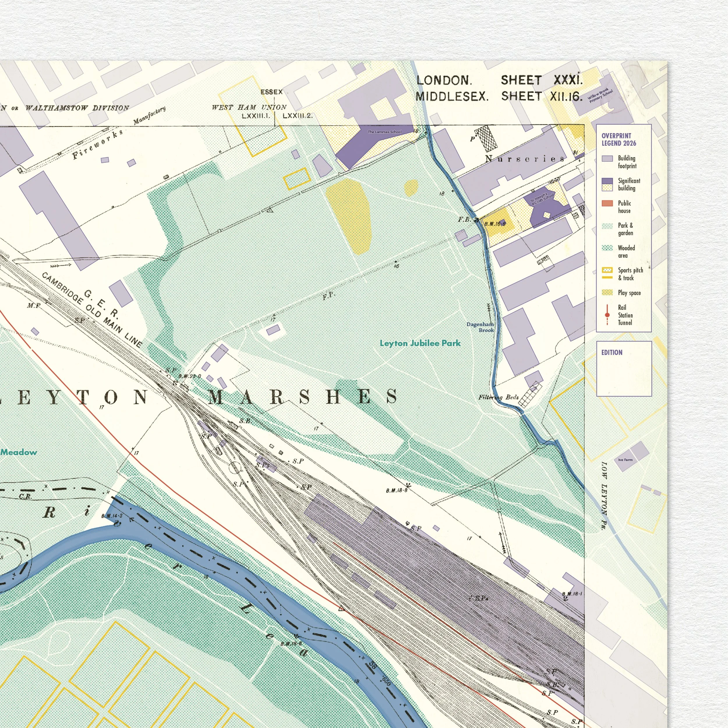Click the 'F.B.' footbridge label
The image size is (728, 728).
point(464,219)
